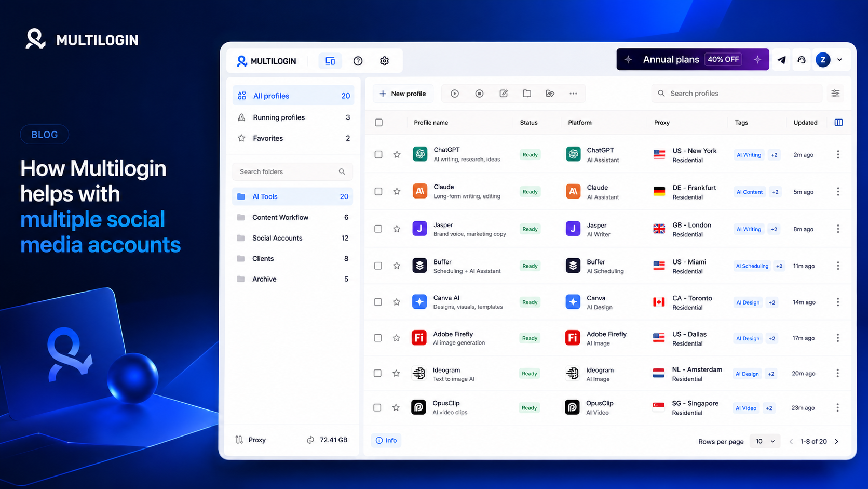Click the proxy traffic refresh icon
Screen dimensions: 868x489
[310, 440]
